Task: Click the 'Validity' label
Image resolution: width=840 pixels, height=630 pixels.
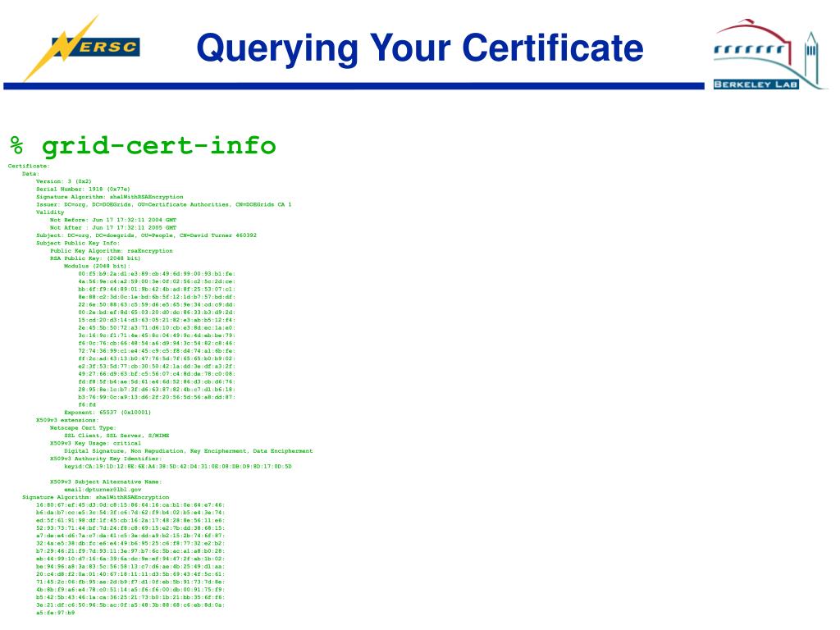Action: coord(50,212)
